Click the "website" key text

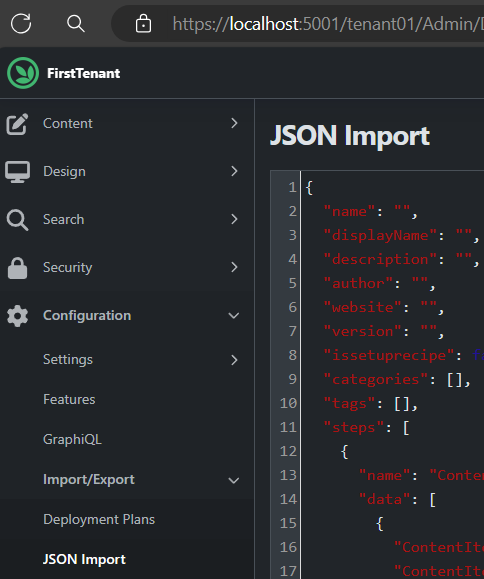(363, 308)
